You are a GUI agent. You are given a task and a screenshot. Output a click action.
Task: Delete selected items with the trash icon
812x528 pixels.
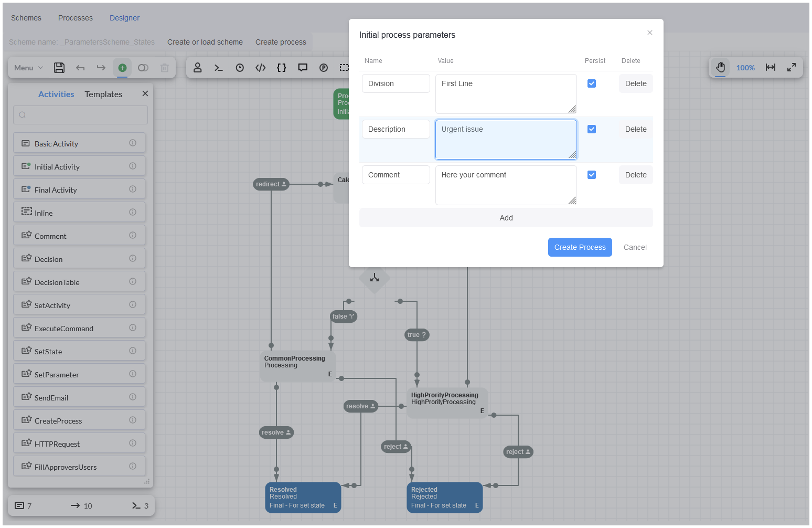pos(164,68)
